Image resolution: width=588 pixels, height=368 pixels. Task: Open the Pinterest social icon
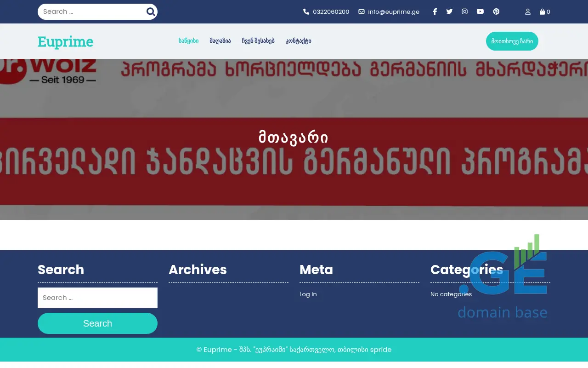click(x=496, y=12)
